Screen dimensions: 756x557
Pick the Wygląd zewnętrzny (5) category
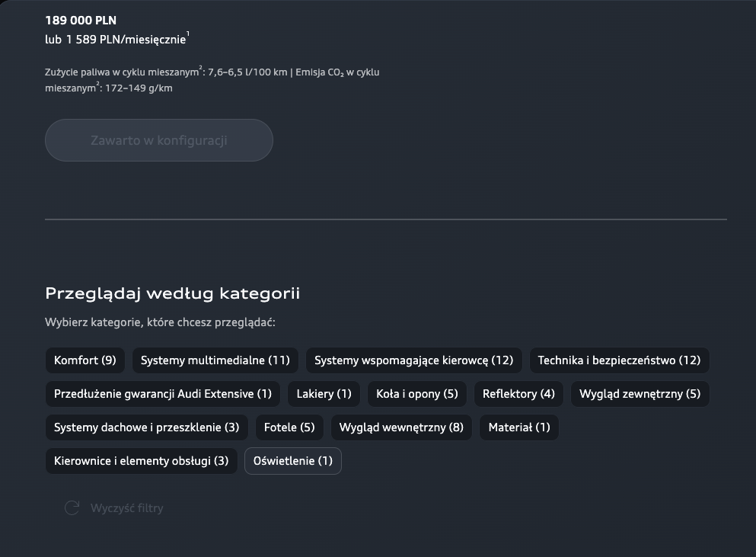[x=640, y=394]
